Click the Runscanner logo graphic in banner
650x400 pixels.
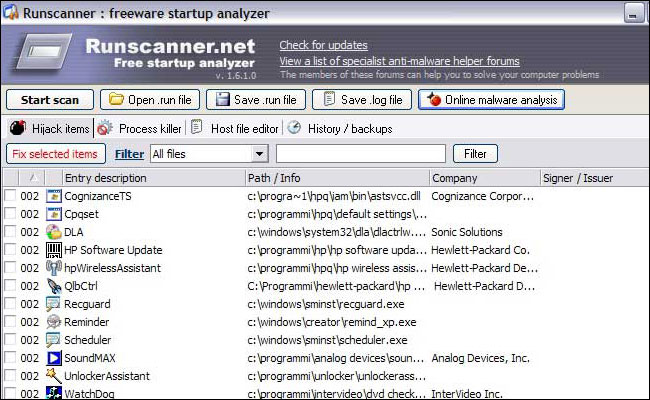pos(46,53)
